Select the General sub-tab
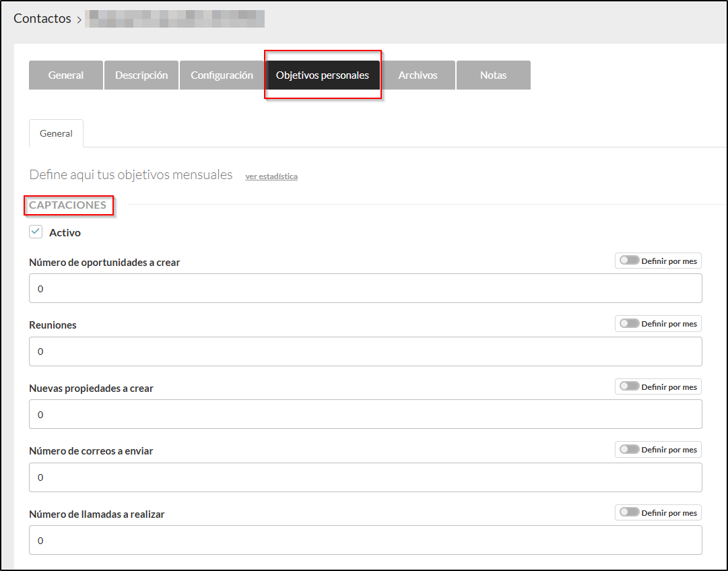This screenshot has height=571, width=728. pos(56,133)
